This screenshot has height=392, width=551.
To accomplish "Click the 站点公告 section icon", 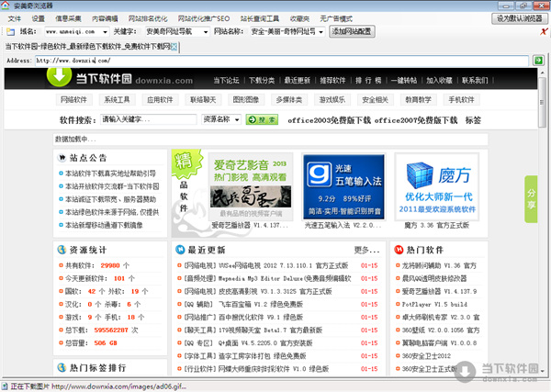I will [62, 158].
